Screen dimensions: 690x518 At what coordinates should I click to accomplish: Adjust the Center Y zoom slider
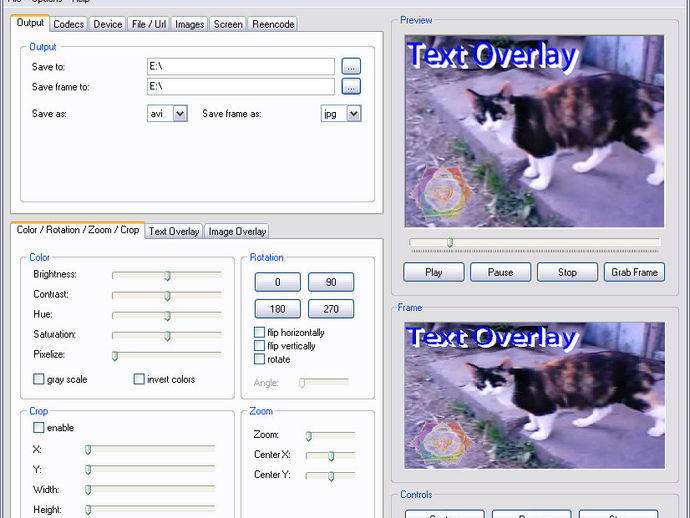[330, 476]
